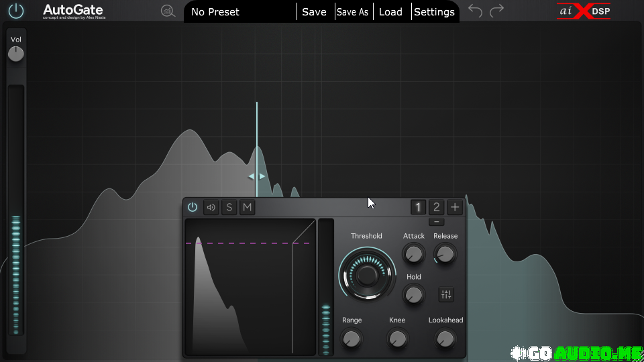Click the Hold knob
This screenshot has width=644, height=362.
click(x=414, y=295)
